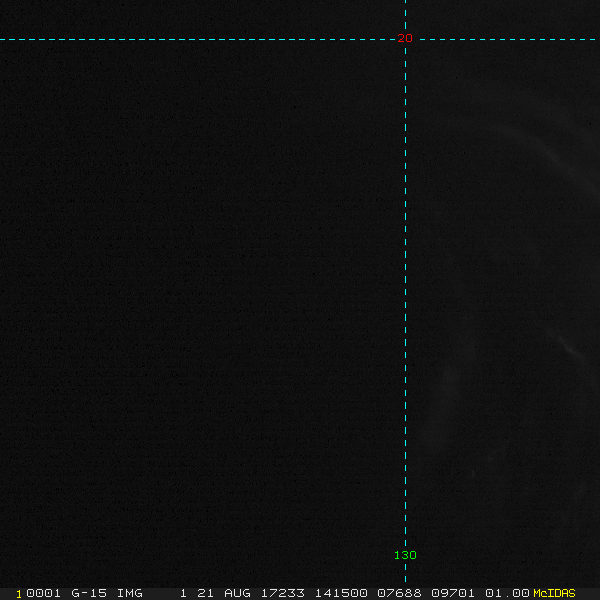
Task: Click the 0001 entry in status bar
Action: point(43,593)
